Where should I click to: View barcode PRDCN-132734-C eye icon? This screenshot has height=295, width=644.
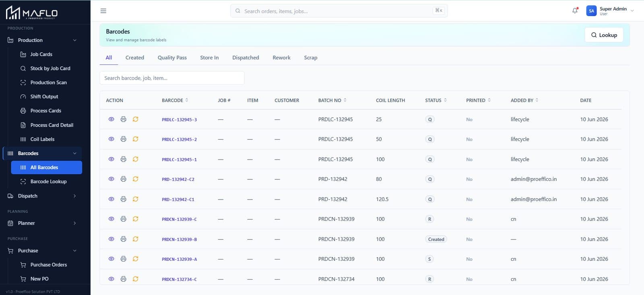(x=111, y=279)
